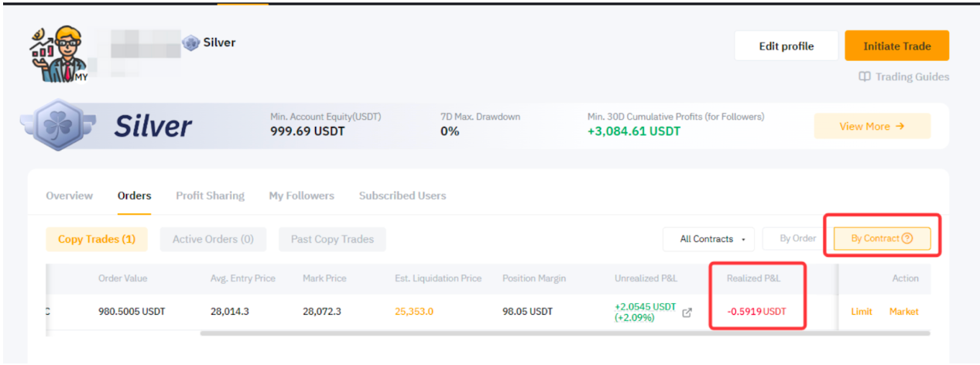Click the arrow on View More
Screen dimensions: 980x365
[x=899, y=126]
